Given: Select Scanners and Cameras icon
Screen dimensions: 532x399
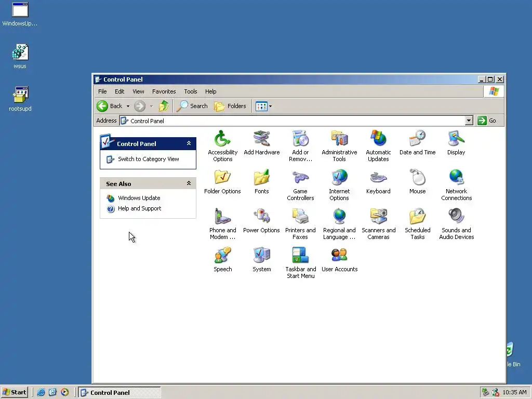Looking at the screenshot, I should pyautogui.click(x=378, y=224).
